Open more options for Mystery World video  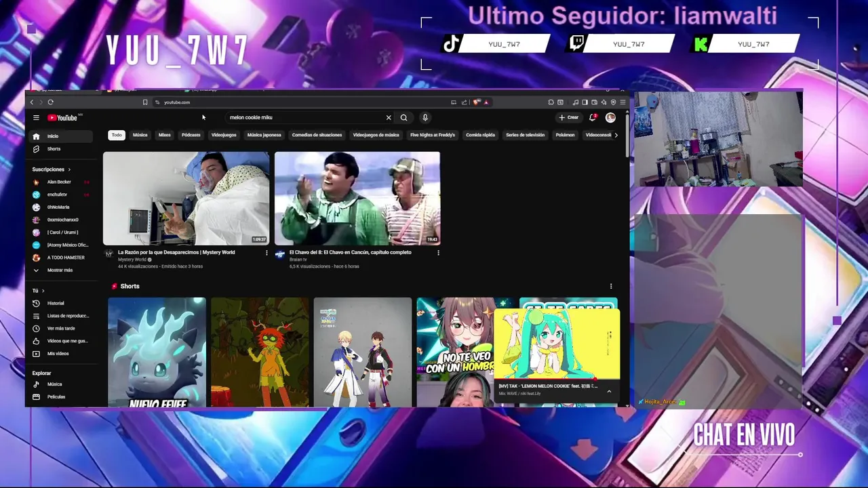[x=267, y=253]
